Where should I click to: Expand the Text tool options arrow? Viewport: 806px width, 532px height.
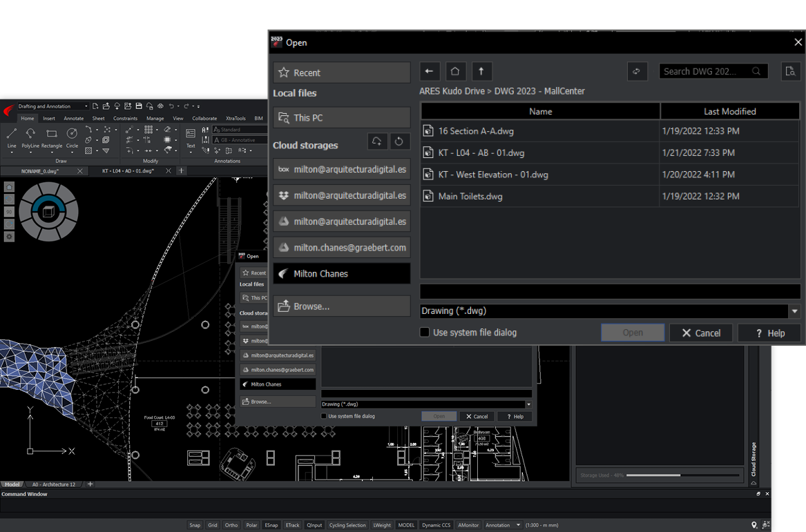[190, 152]
